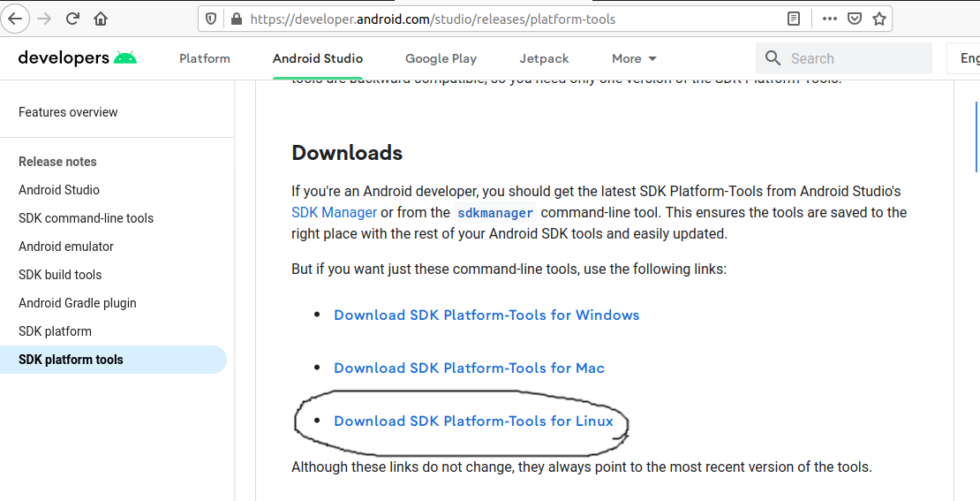The height and width of the screenshot is (501, 980).
Task: Open Android Studio release notes
Action: (59, 189)
